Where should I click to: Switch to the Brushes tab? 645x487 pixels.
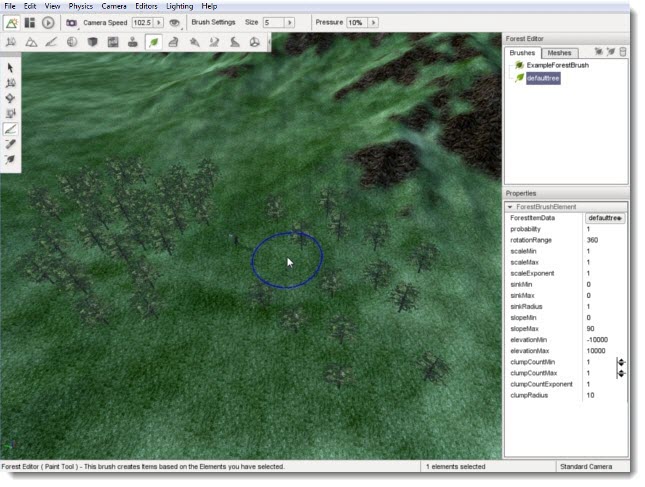coord(522,53)
